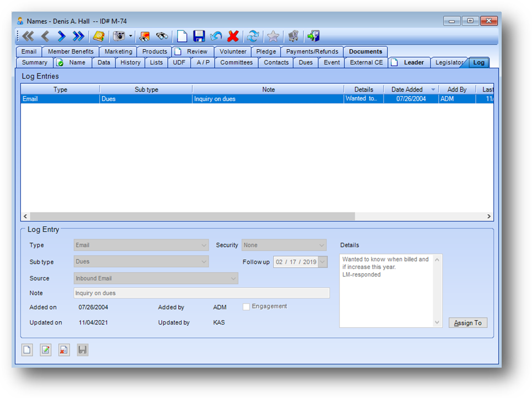Click the Note field Inquiry on dues
This screenshot has height=398, width=532.
click(201, 293)
